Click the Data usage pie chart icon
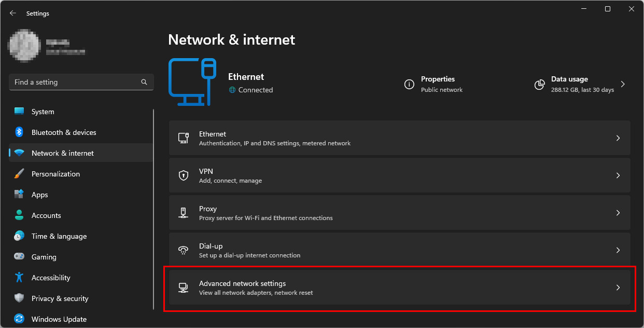The height and width of the screenshot is (328, 644). click(x=540, y=84)
